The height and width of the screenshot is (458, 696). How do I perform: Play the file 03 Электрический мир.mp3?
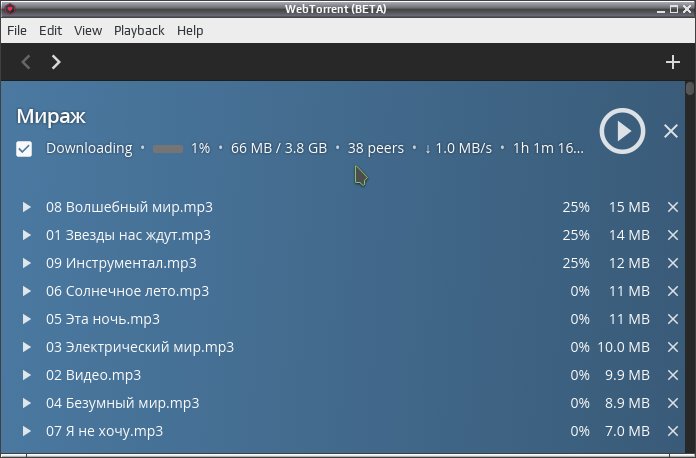tap(27, 347)
